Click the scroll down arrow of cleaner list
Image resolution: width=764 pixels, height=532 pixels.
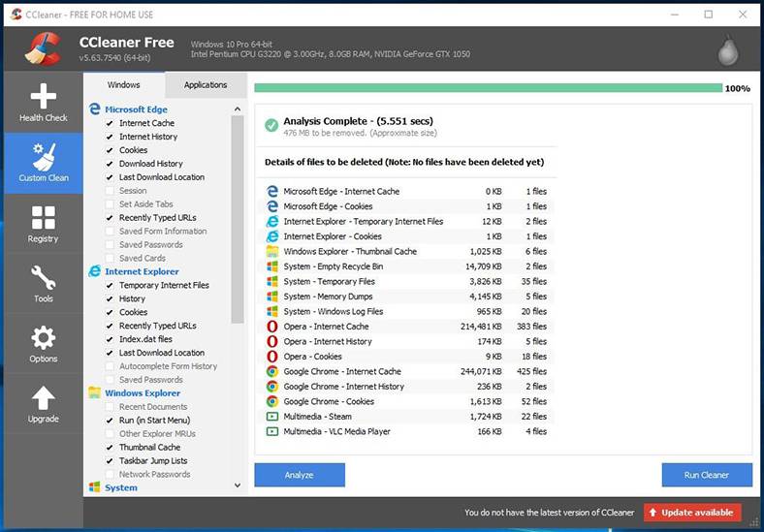tap(238, 485)
